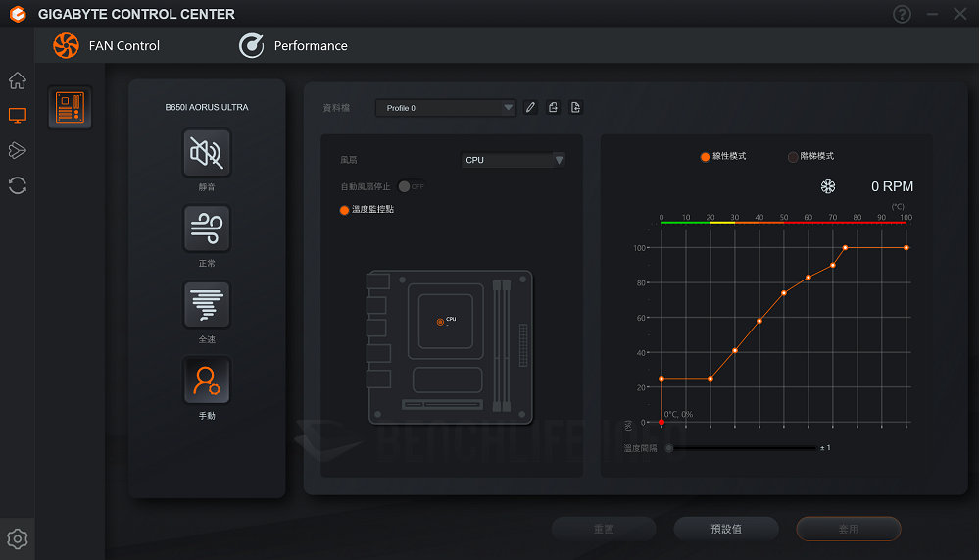Click the reset (重置) button
This screenshot has height=560, width=980.
click(x=604, y=529)
